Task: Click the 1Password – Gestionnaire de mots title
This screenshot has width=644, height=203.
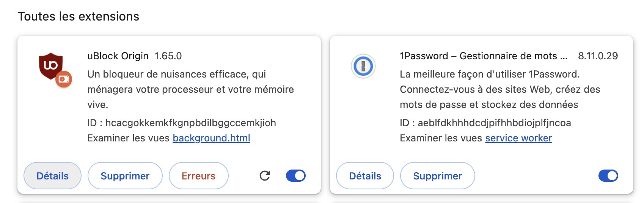Action: [x=484, y=56]
